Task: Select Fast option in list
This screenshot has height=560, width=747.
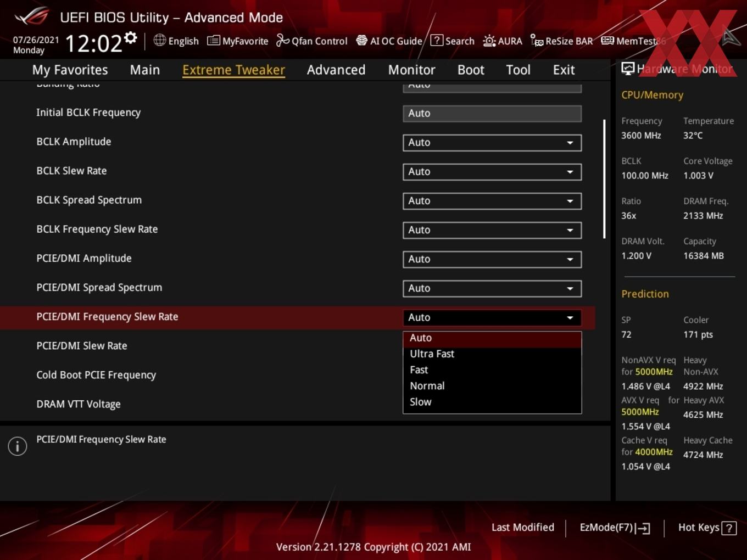Action: point(492,370)
